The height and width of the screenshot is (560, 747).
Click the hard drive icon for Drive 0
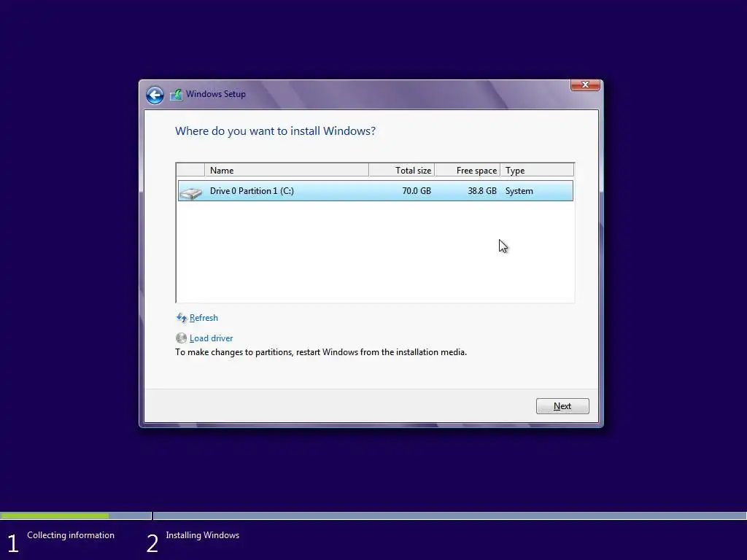[192, 192]
